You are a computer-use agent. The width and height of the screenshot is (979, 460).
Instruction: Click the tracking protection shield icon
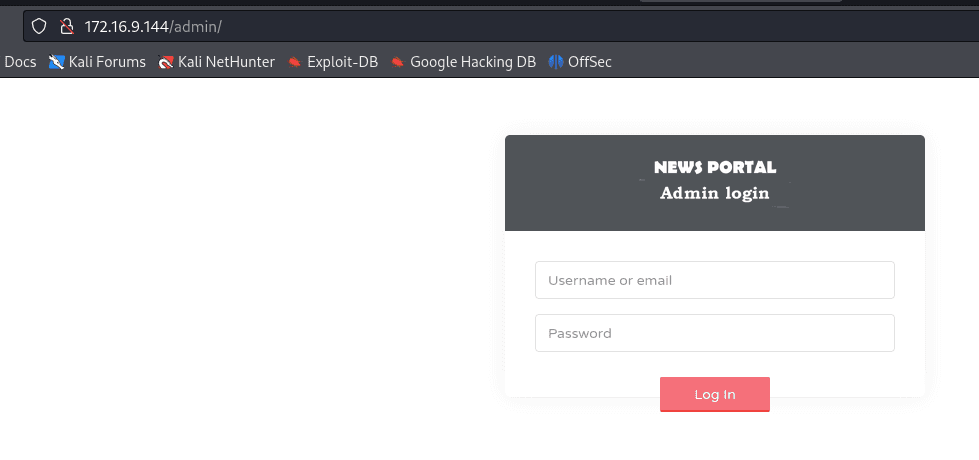[40, 26]
